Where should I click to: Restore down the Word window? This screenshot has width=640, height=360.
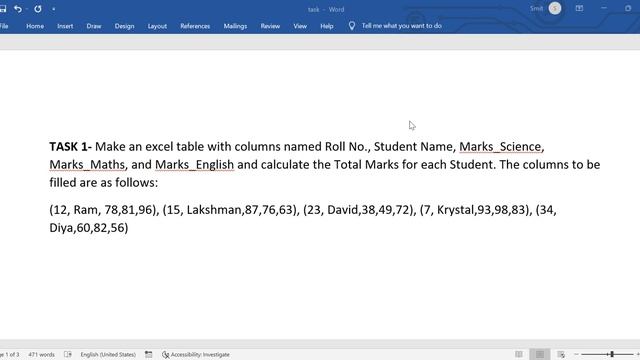pyautogui.click(x=628, y=8)
